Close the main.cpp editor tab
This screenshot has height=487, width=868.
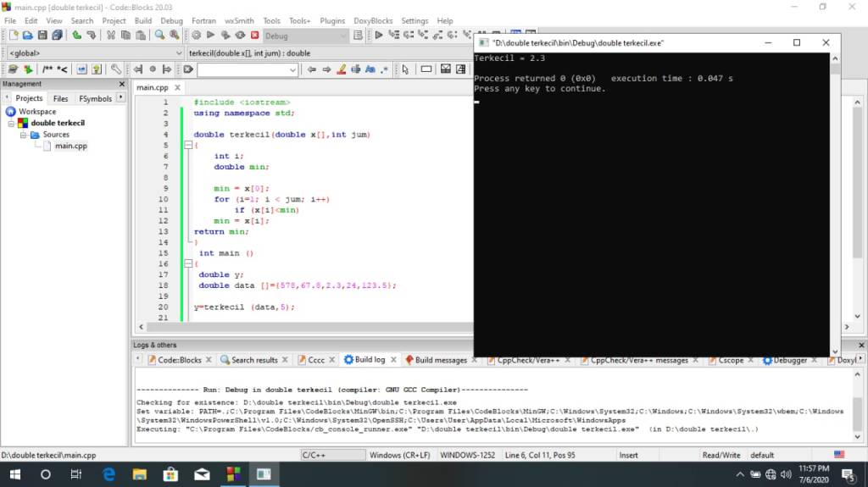[x=178, y=88]
